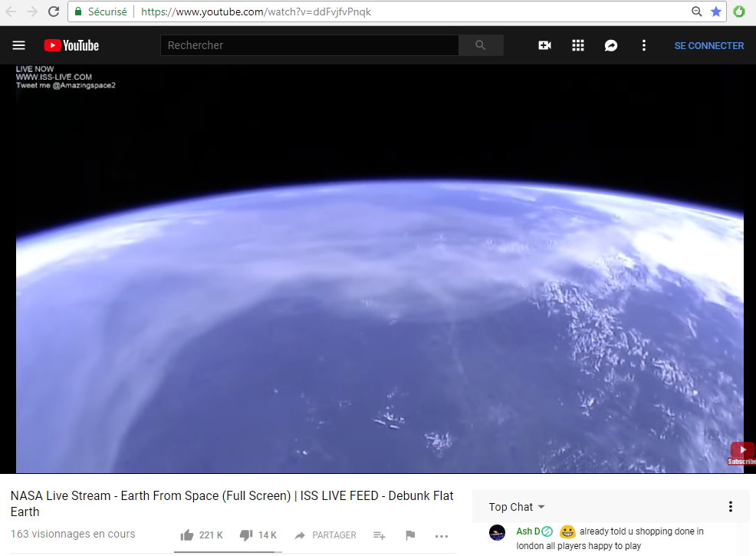Report the video with the flag icon

pyautogui.click(x=410, y=535)
